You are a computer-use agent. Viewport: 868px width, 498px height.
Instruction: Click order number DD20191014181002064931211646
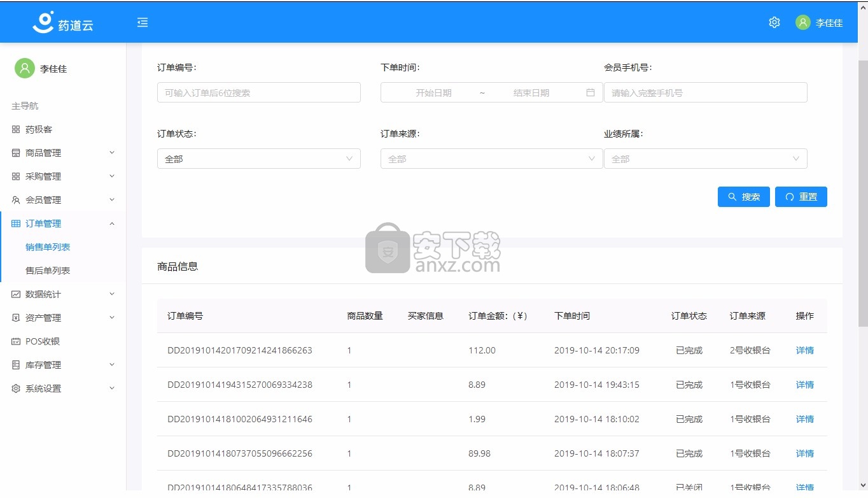click(240, 419)
